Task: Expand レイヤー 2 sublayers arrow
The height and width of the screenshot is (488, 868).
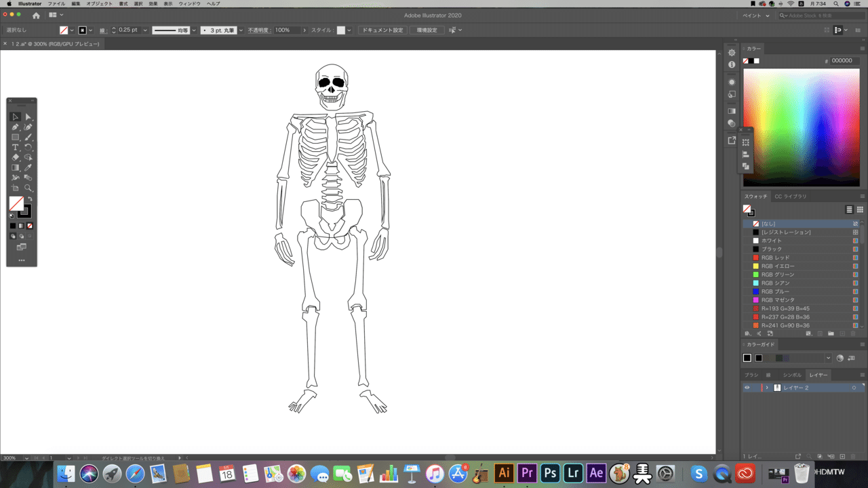Action: (767, 388)
